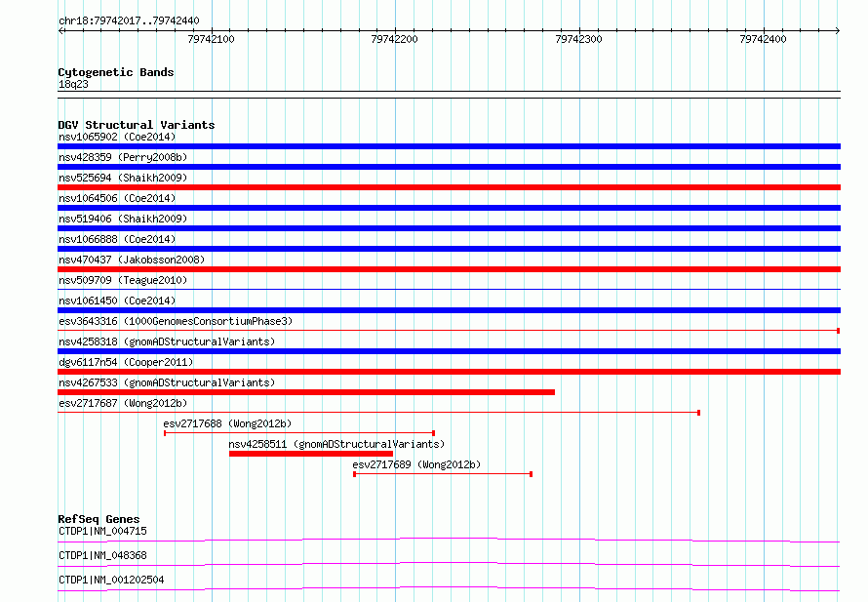Open esv3643316 (1000GenomesConsortiumPhase3) label

click(x=176, y=321)
